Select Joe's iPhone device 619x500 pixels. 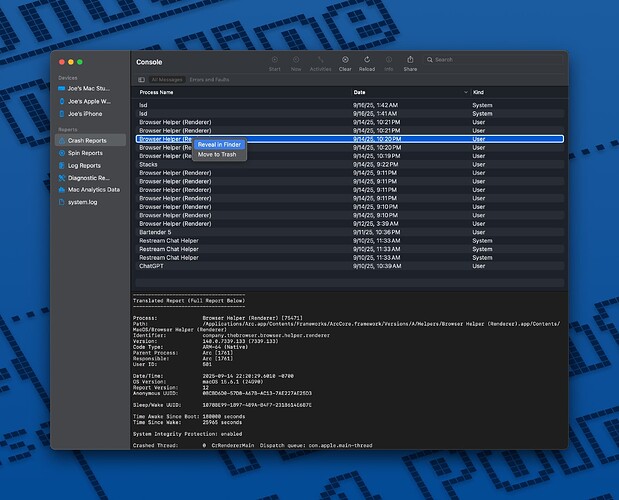86,114
